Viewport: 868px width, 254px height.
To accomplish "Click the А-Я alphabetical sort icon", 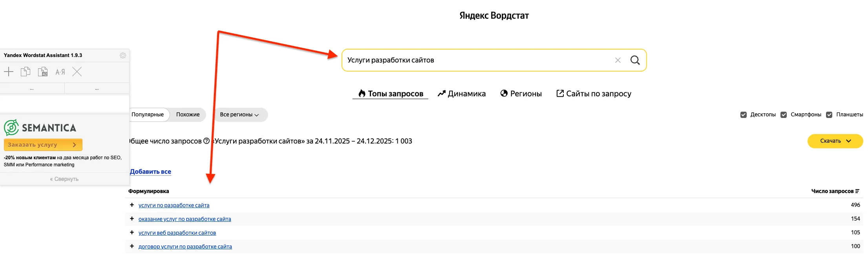I will 60,72.
